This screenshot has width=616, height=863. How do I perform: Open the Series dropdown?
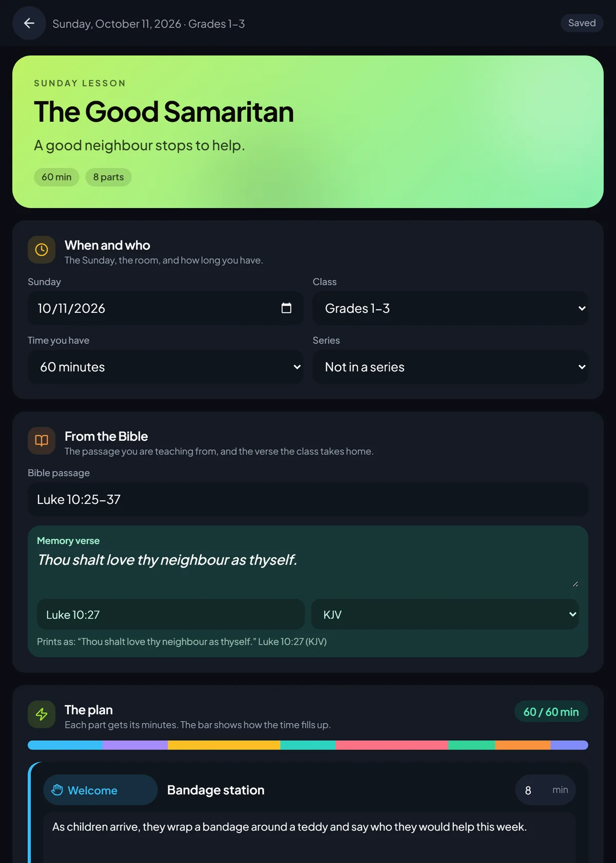pyautogui.click(x=450, y=367)
